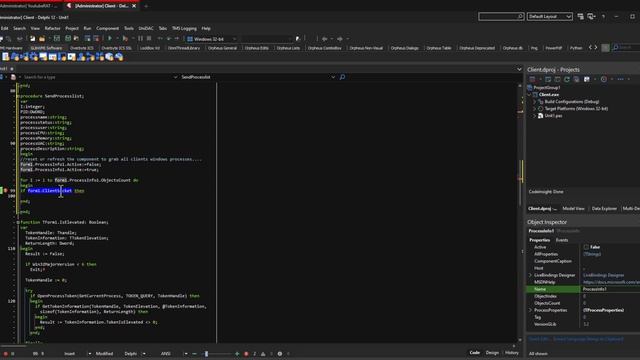Click the Forward navigation arrow in toolbar
Screen dimensions: 640x360
[x=340, y=38]
